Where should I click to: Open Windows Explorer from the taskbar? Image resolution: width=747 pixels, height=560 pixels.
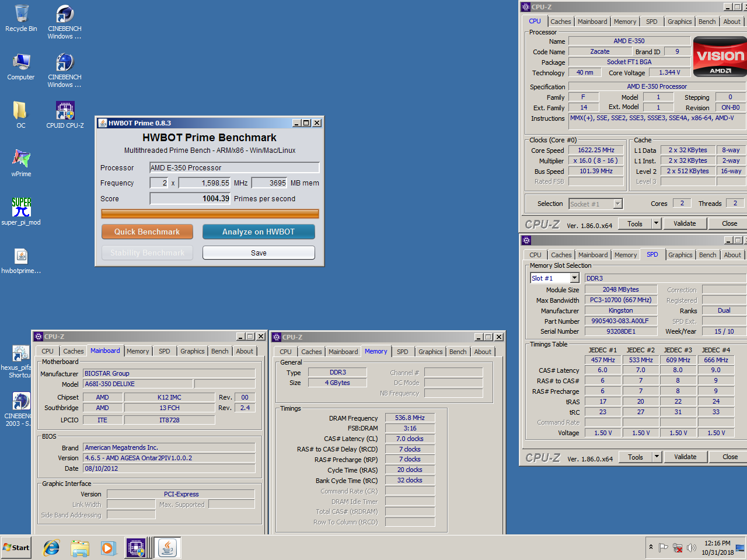coord(80,548)
